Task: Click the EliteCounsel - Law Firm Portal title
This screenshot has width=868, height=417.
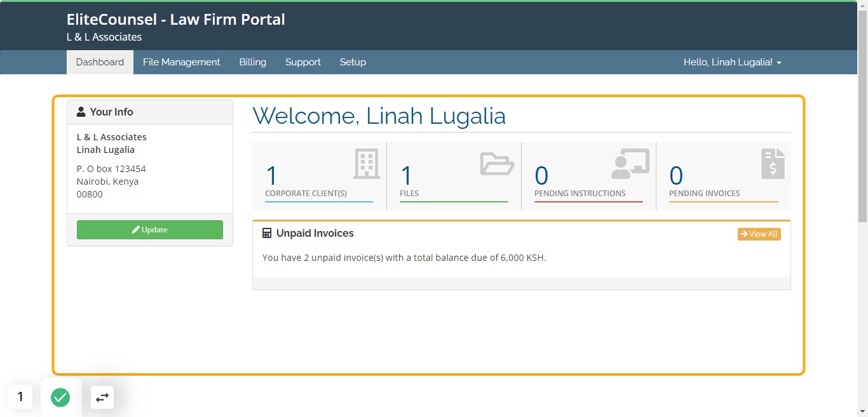Action: click(x=175, y=20)
